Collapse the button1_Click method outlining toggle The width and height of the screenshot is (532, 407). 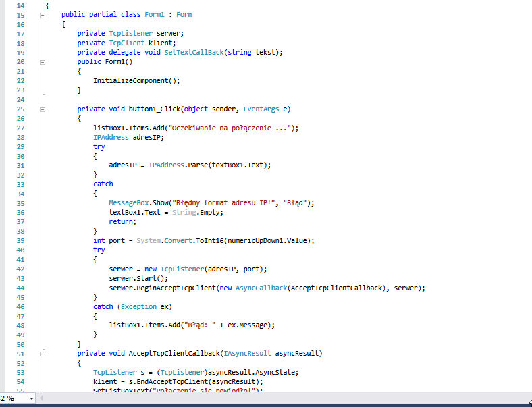coord(43,109)
